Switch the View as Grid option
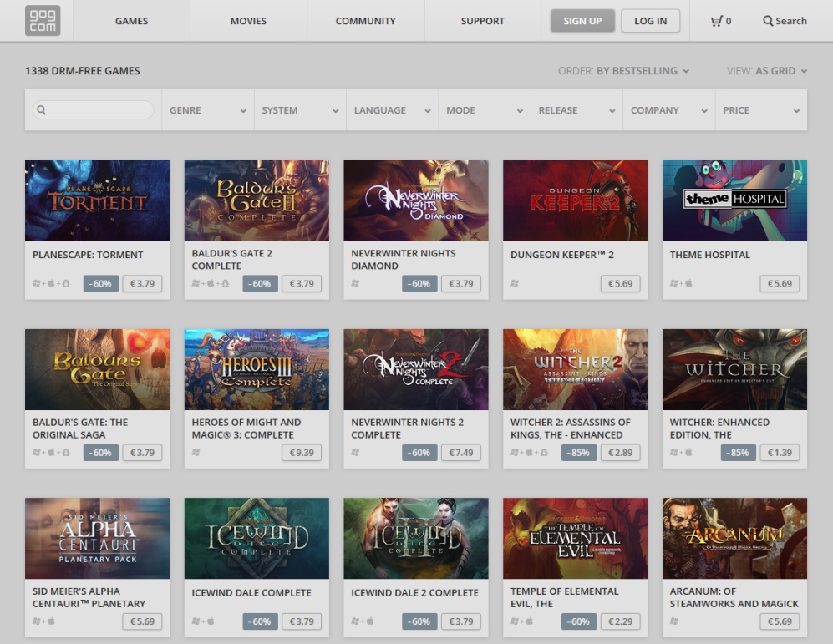 pos(781,71)
